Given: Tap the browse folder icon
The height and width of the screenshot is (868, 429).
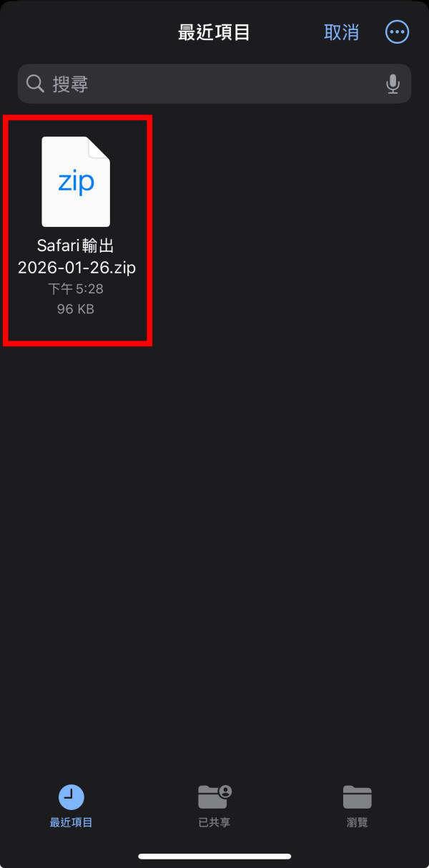Looking at the screenshot, I should (x=357, y=796).
